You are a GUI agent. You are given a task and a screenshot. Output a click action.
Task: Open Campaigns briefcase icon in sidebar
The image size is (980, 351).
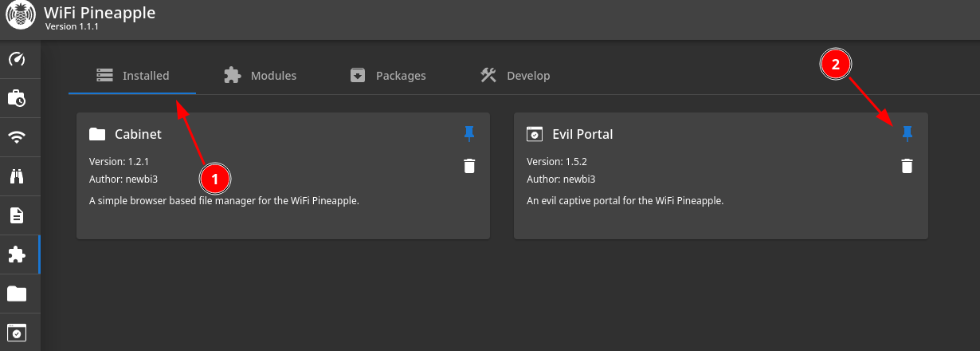(x=17, y=98)
